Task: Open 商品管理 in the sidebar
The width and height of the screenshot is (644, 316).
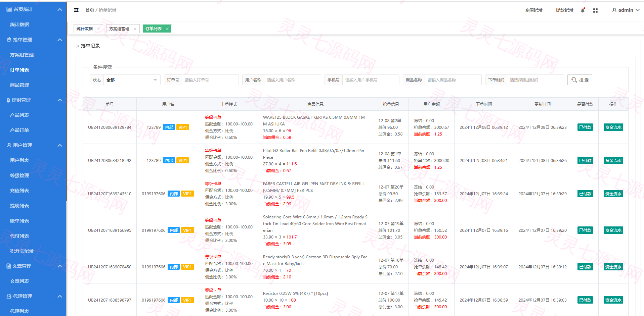Action: pyautogui.click(x=19, y=85)
